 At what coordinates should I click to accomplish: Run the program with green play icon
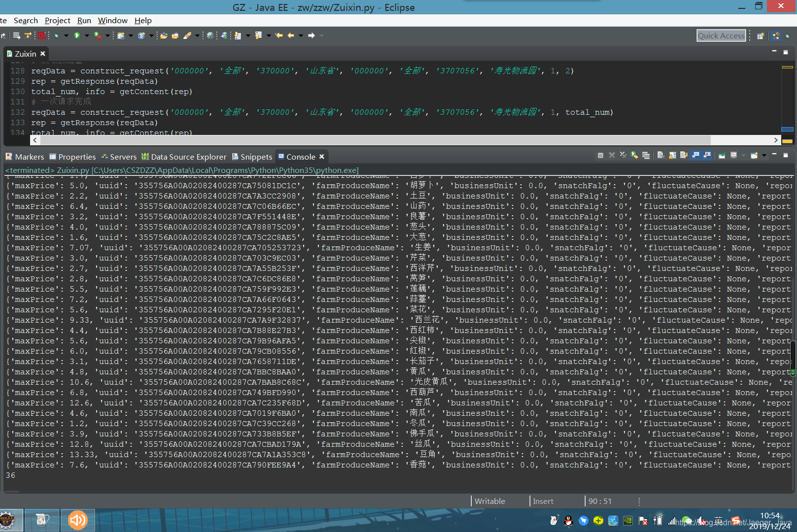(x=77, y=35)
